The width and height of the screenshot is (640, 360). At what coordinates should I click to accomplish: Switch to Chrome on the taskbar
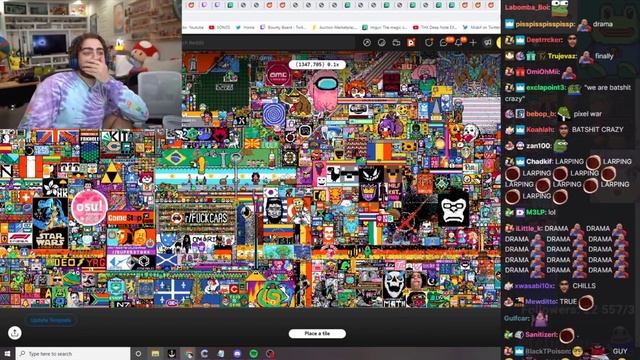point(188,353)
